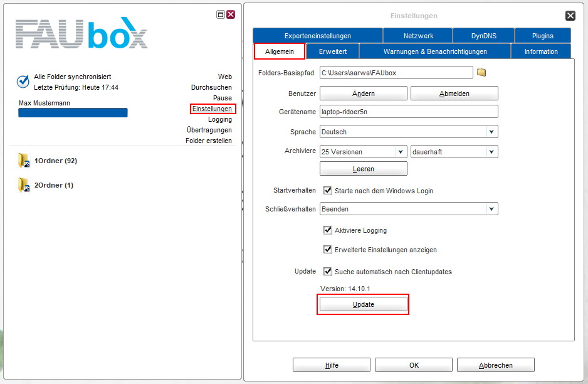Click the 1Ordner folder icon
Viewport: 588px width, 384px height.
[x=24, y=161]
